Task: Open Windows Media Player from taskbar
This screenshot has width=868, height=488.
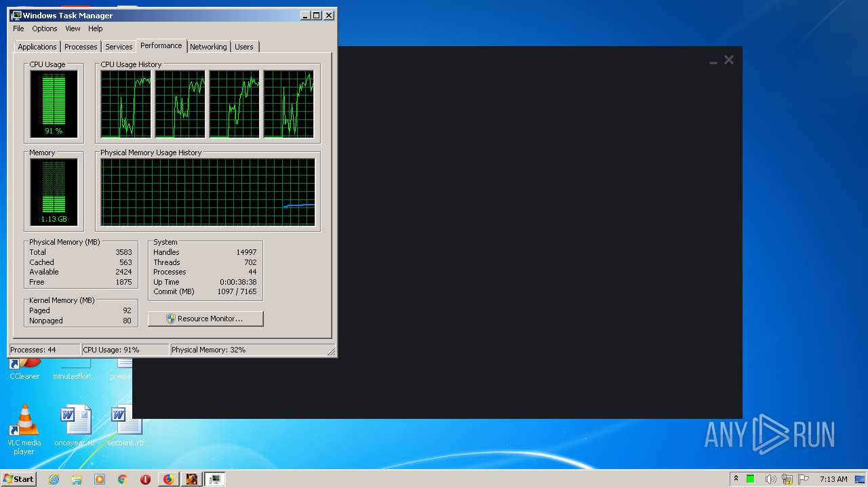Action: (100, 479)
